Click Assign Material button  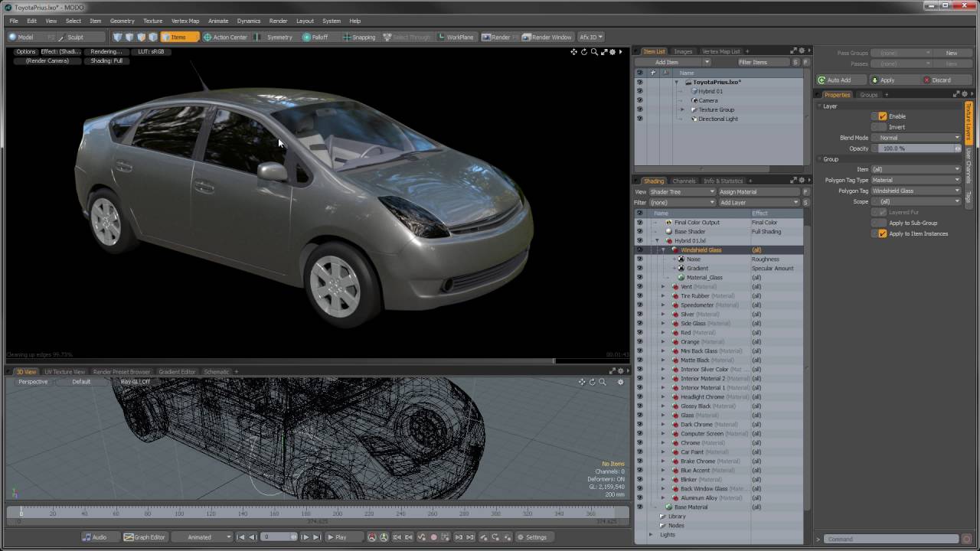tap(759, 192)
